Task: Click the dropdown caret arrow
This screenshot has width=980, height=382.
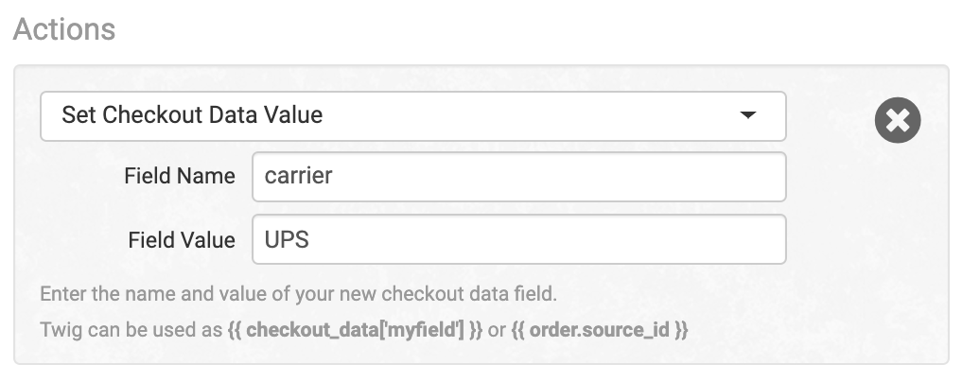Action: [747, 115]
